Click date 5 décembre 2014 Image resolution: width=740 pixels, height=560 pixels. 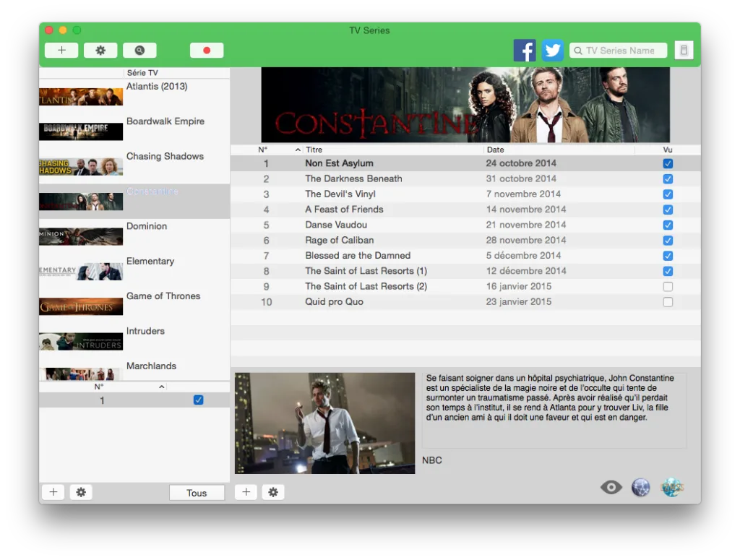click(523, 256)
